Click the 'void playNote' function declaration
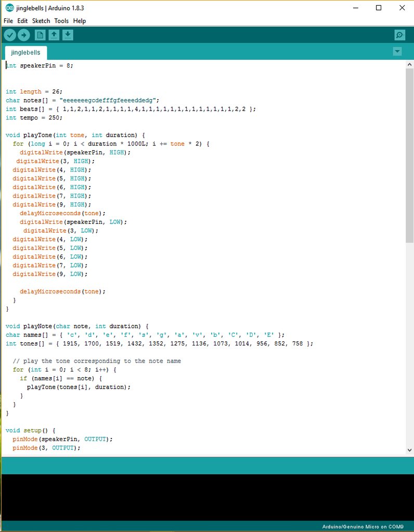The height and width of the screenshot is (532, 414). 77,326
